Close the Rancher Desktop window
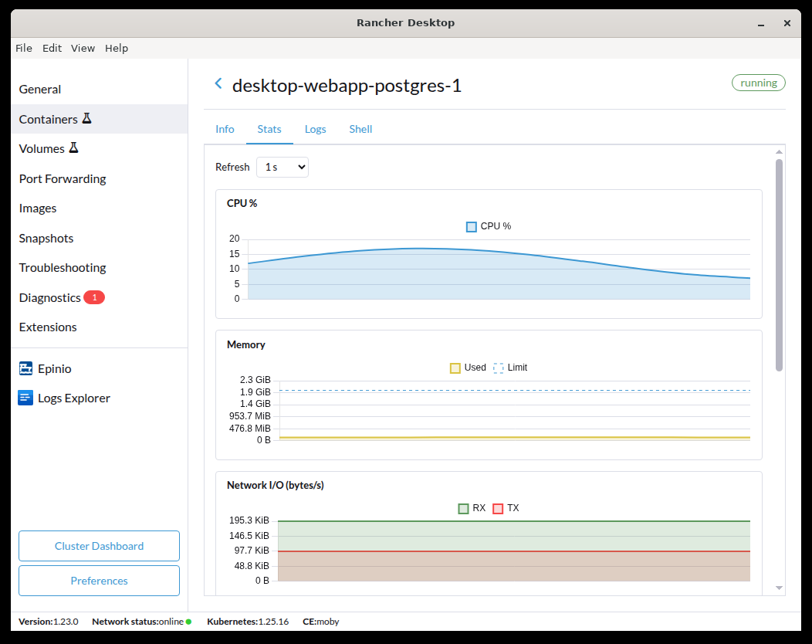This screenshot has width=812, height=644. tap(787, 23)
